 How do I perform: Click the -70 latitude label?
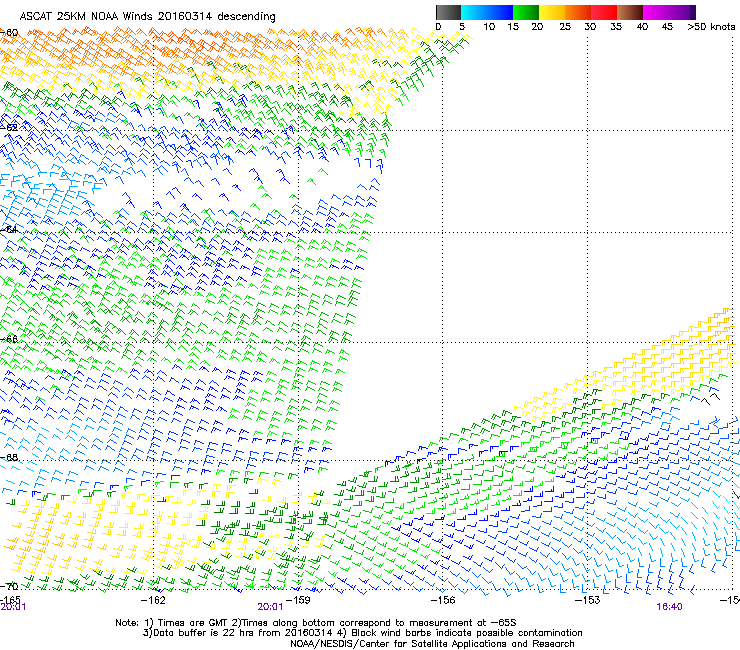click(x=9, y=587)
